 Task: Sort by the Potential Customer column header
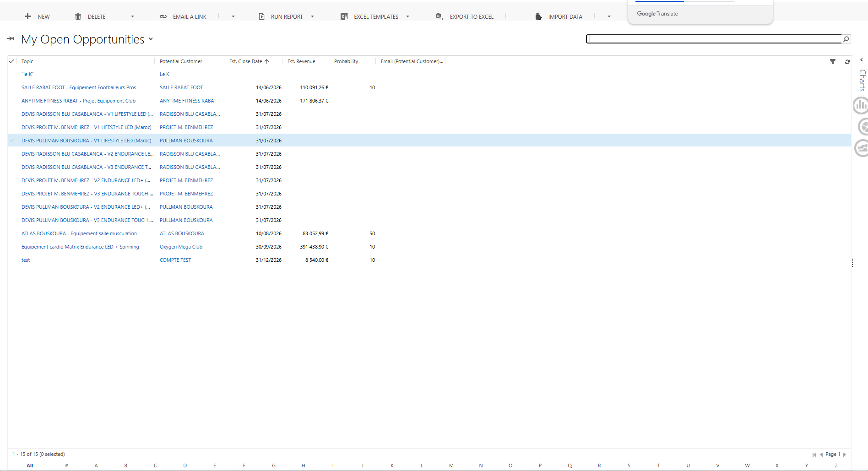coord(181,61)
